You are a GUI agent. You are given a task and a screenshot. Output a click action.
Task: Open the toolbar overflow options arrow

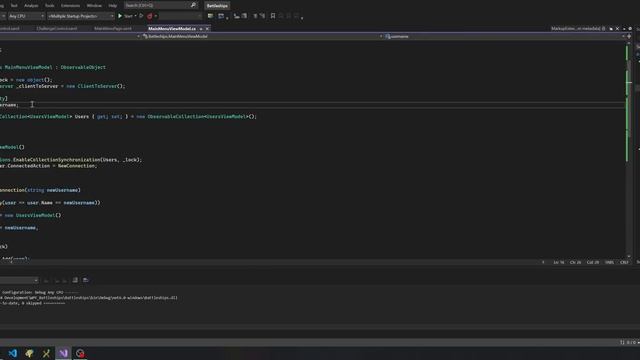(302, 17)
